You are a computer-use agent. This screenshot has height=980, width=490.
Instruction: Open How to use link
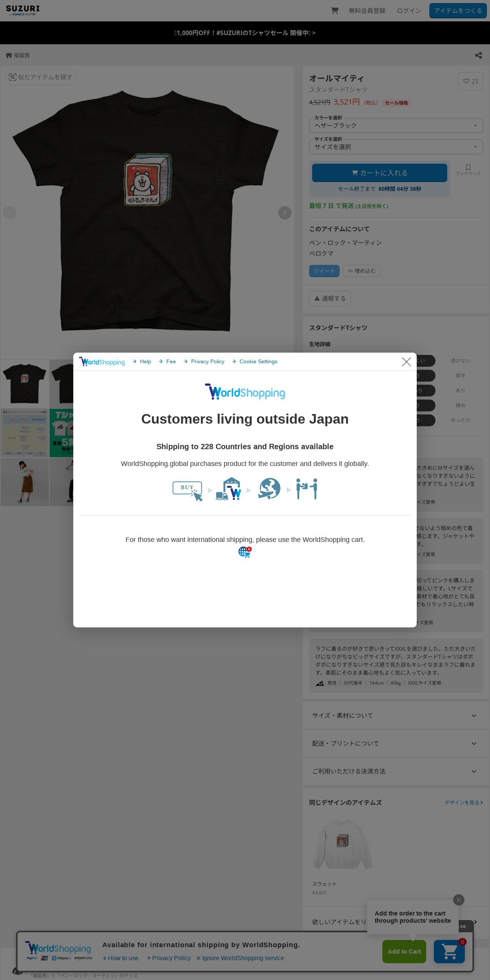coord(120,958)
